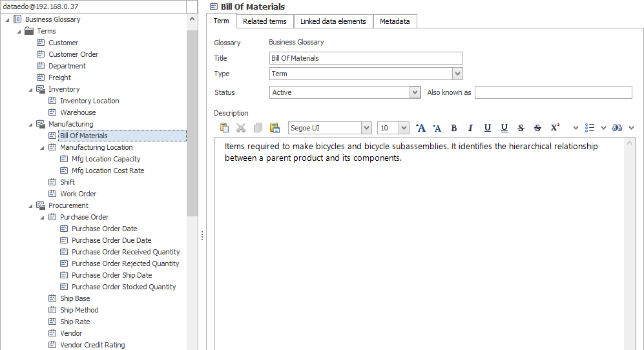The width and height of the screenshot is (644, 350).
Task: Apply superscript formatting
Action: (x=555, y=128)
